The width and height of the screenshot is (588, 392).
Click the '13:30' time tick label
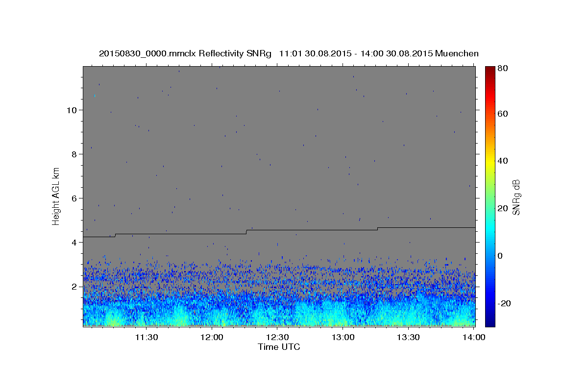coord(409,338)
